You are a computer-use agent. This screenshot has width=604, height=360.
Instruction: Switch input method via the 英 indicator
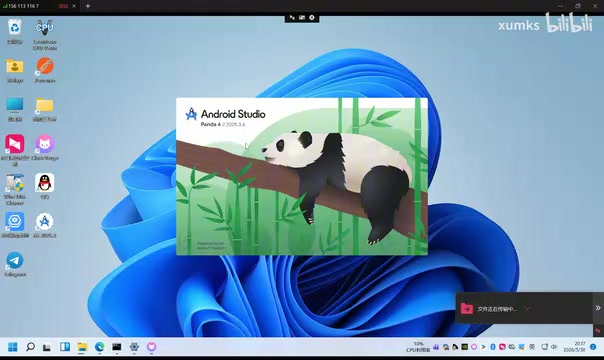tap(532, 347)
